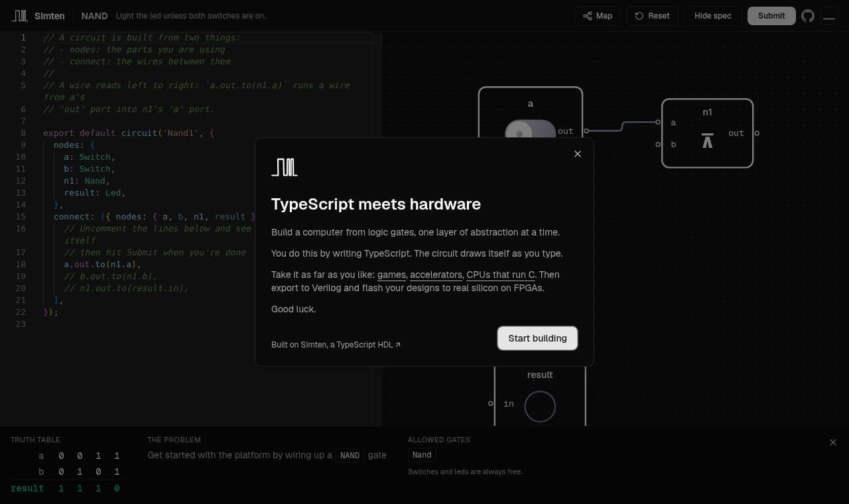Click the TRUTH TABLE heading
This screenshot has width=849, height=504.
coord(35,440)
